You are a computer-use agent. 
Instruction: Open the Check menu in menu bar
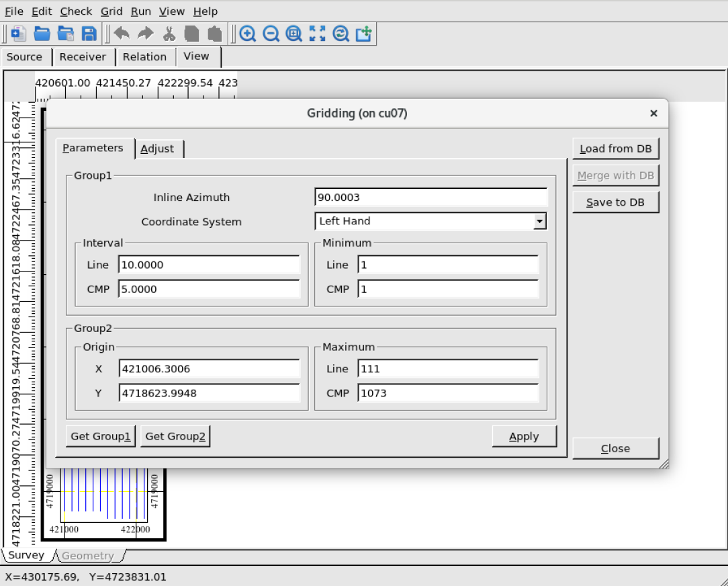point(76,11)
